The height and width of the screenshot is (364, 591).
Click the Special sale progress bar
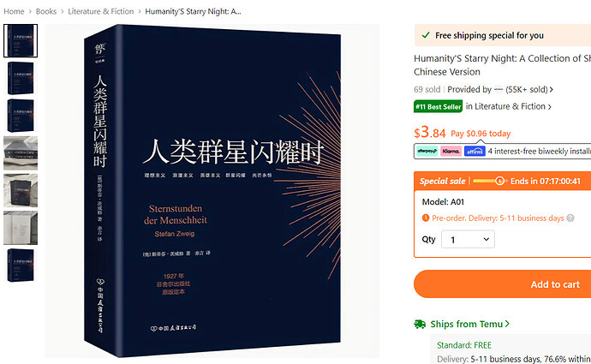(x=488, y=182)
